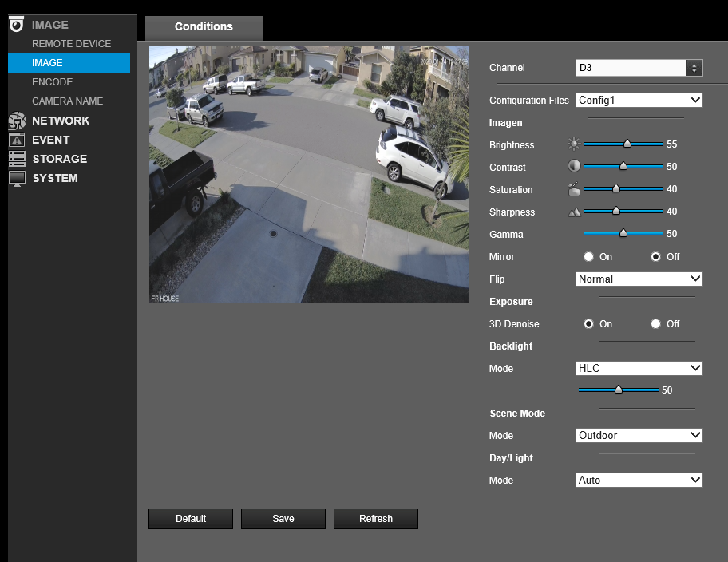Click the Default button
This screenshot has width=728, height=562.
(x=191, y=519)
